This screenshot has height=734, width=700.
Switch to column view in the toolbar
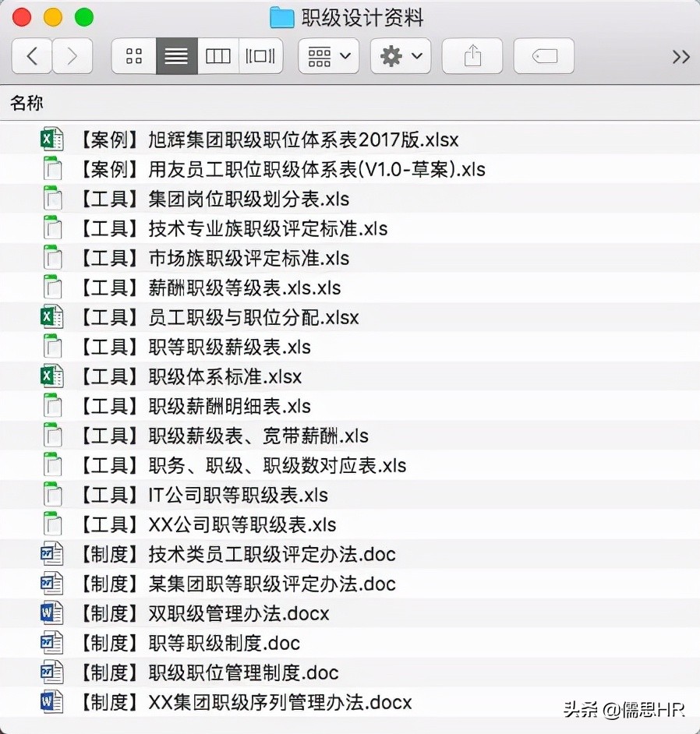pos(217,55)
